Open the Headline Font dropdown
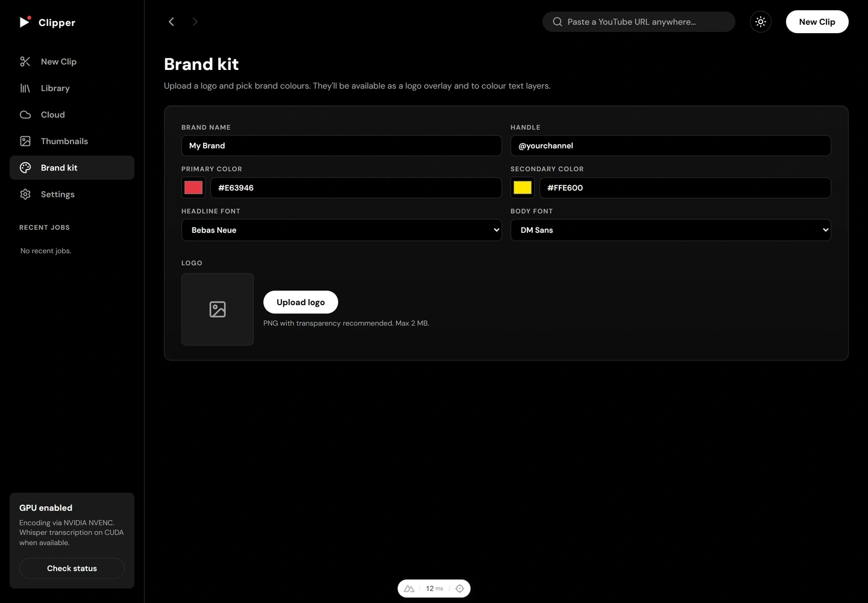 point(342,230)
